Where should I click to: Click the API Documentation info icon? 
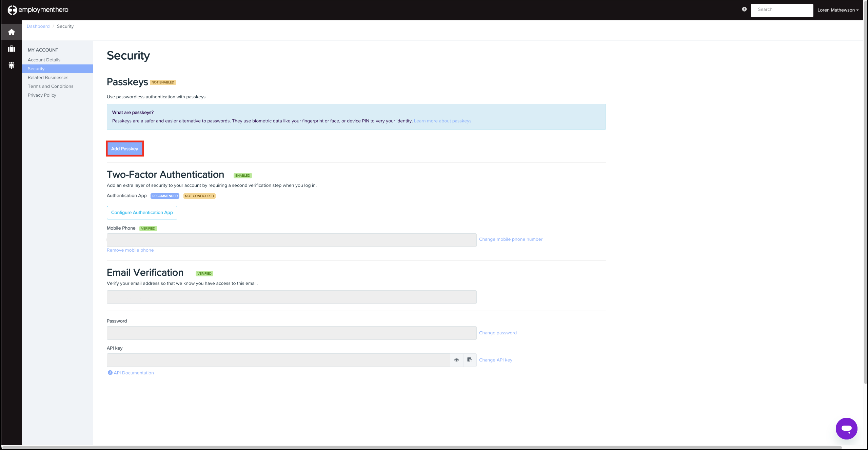pyautogui.click(x=110, y=373)
